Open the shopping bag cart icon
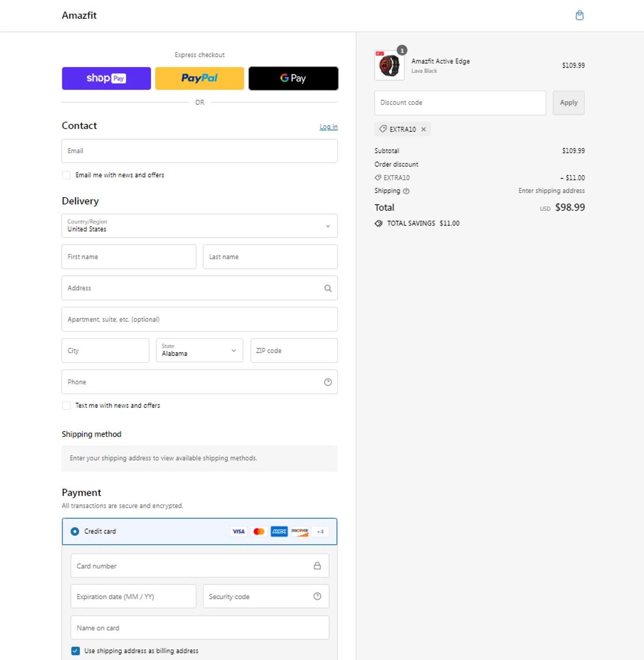 click(579, 15)
